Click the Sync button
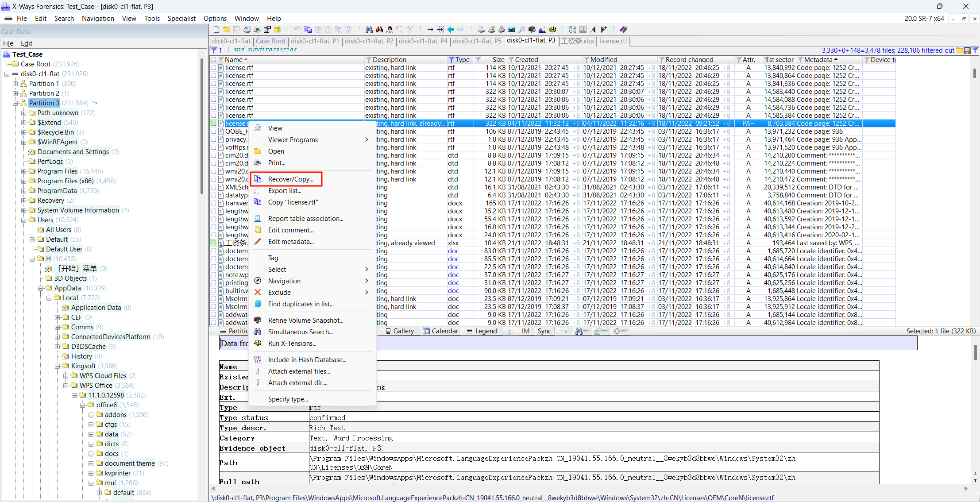Image resolution: width=980 pixels, height=502 pixels. click(544, 331)
